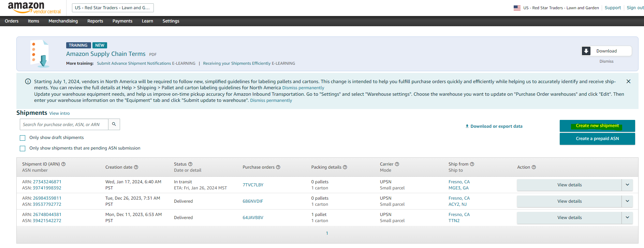This screenshot has width=644, height=248.
Task: Click Sign out link
Action: pyautogui.click(x=635, y=8)
